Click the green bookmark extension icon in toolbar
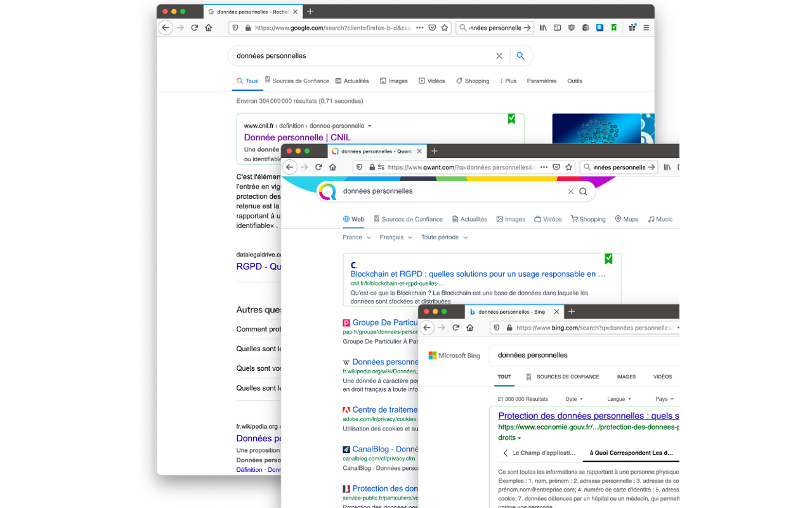This screenshot has width=812, height=508. click(x=613, y=28)
